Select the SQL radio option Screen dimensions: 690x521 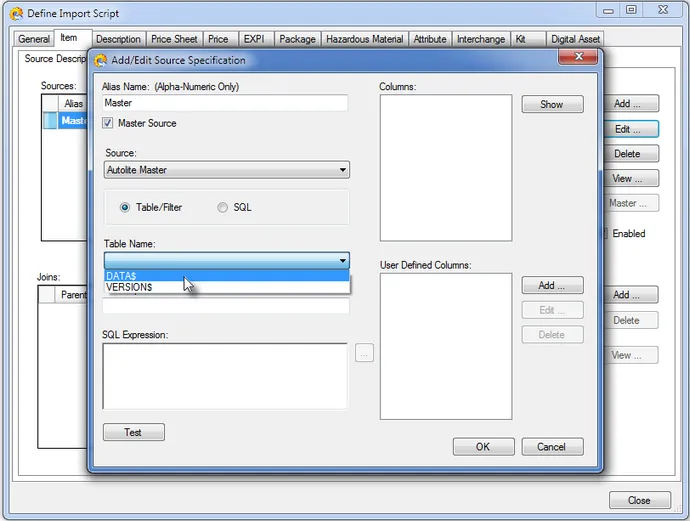pyautogui.click(x=222, y=207)
